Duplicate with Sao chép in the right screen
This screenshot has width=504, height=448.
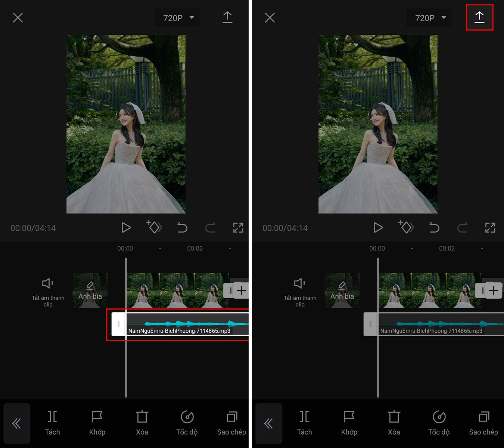point(483,423)
